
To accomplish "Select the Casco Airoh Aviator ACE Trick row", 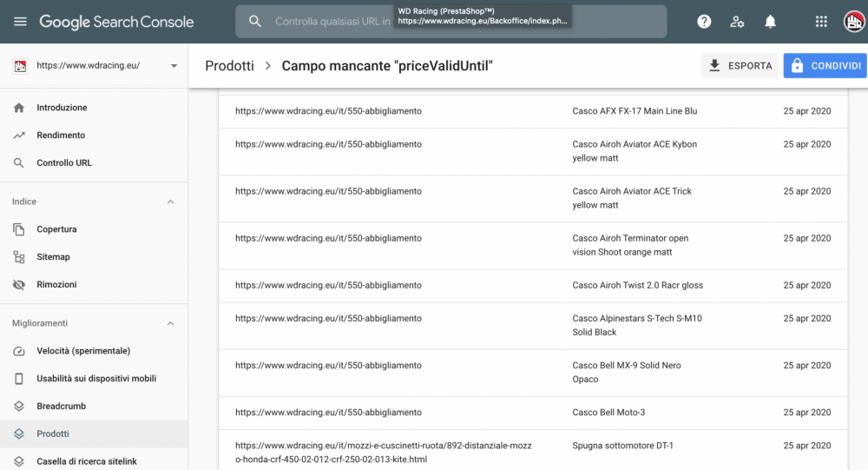I will tap(533, 199).
